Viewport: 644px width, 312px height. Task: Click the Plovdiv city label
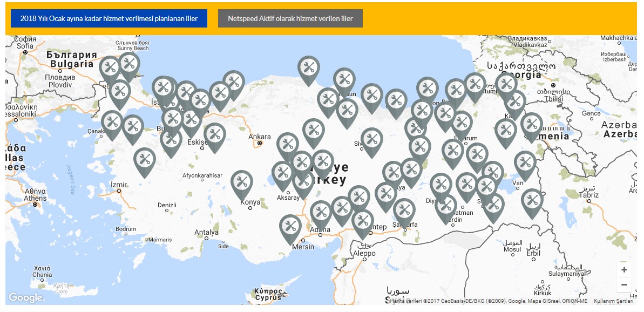[x=60, y=85]
